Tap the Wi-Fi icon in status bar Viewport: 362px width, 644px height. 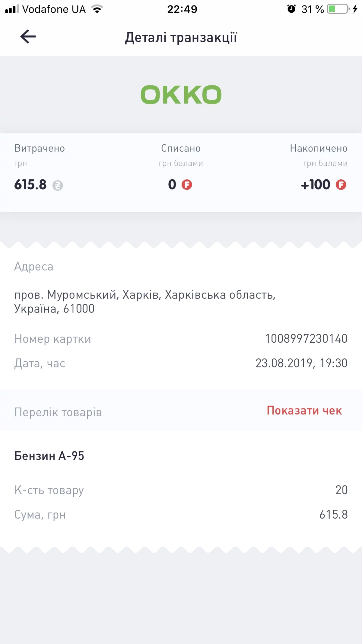coord(97,9)
